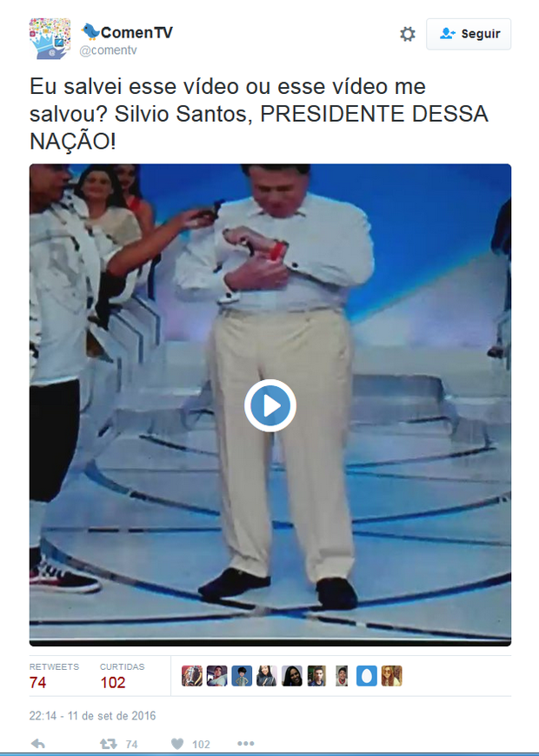Play the Silvio Santos video
This screenshot has width=539, height=756.
(270, 405)
